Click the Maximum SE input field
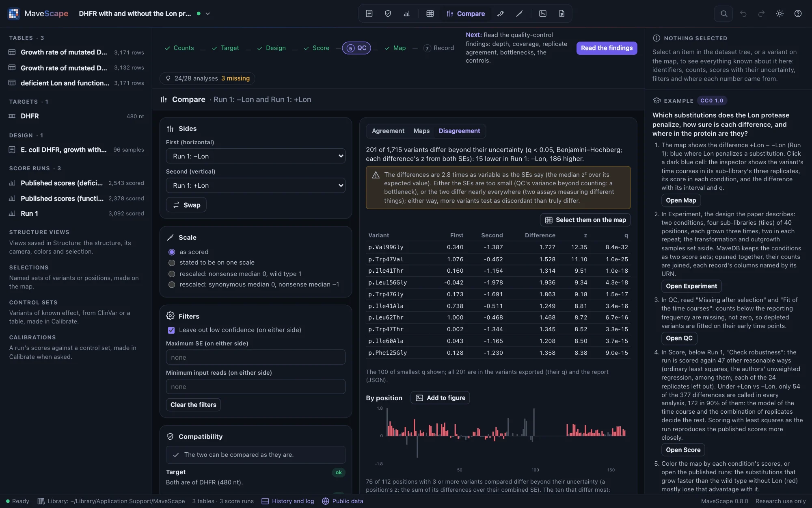 tap(256, 357)
